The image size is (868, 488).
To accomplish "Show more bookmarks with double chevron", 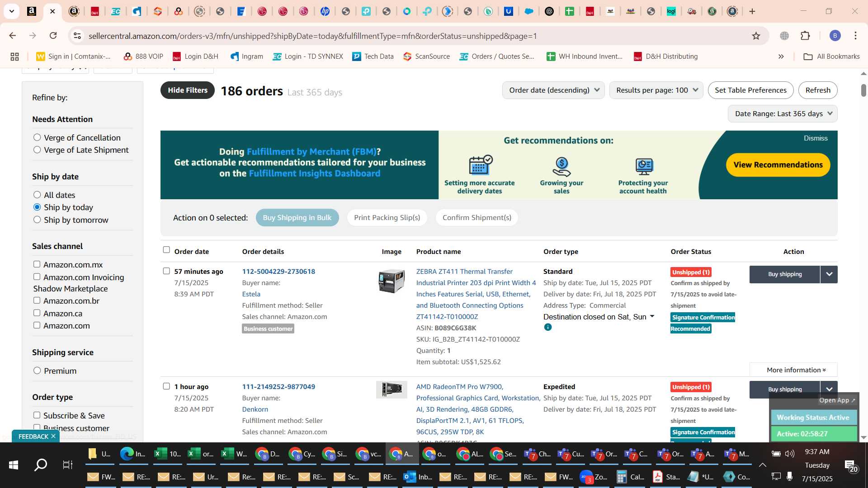I will [x=781, y=56].
